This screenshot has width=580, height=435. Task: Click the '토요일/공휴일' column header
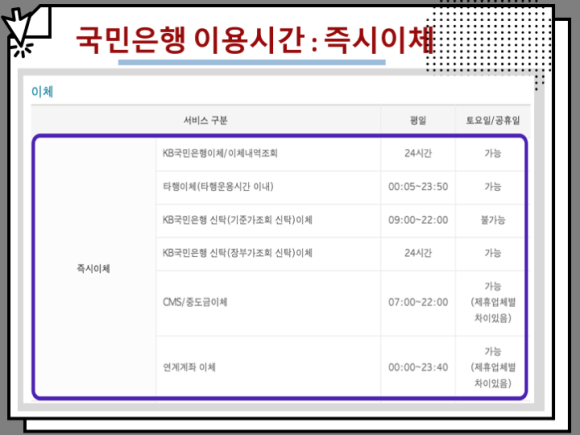coord(493,120)
